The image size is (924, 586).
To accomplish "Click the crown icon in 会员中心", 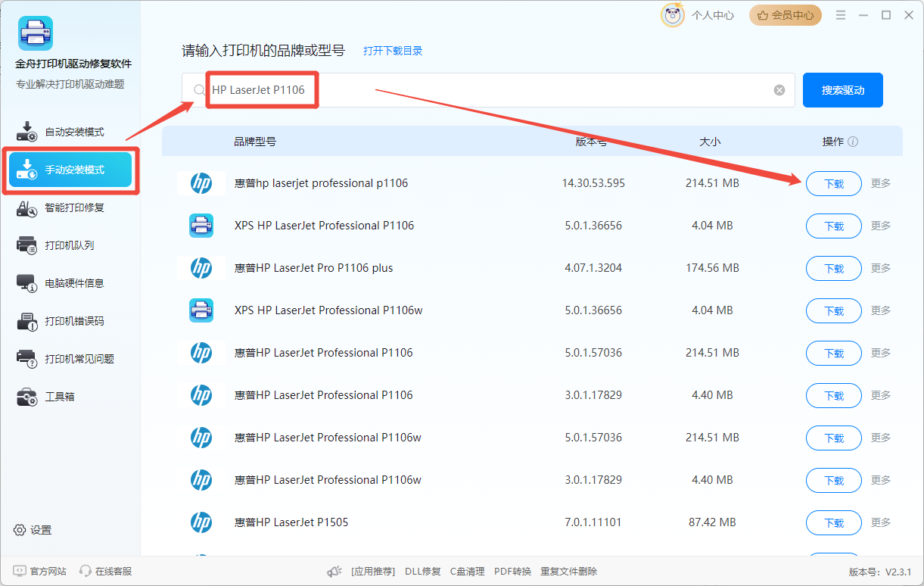I will pos(762,14).
